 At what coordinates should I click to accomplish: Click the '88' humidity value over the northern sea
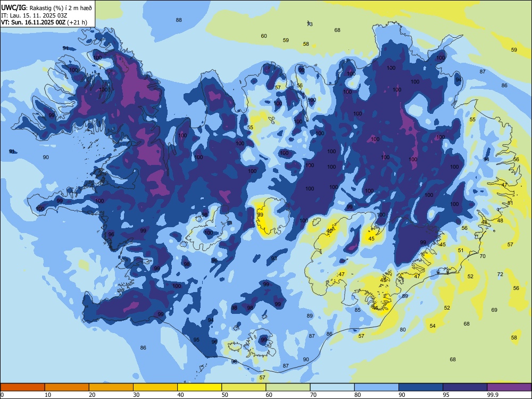(179, 20)
